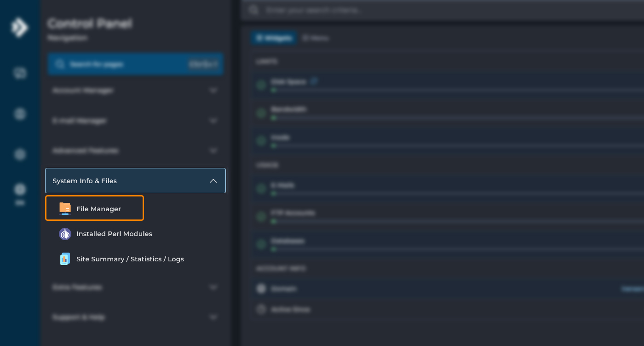Open the info icon next to Disk Space
Viewport: 644px width, 346px height.
click(314, 81)
